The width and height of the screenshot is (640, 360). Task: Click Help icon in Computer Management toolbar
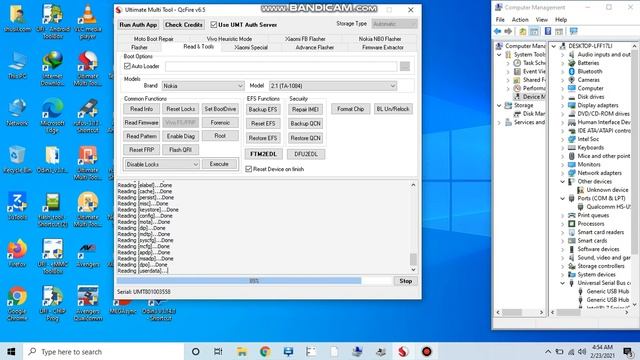548,31
